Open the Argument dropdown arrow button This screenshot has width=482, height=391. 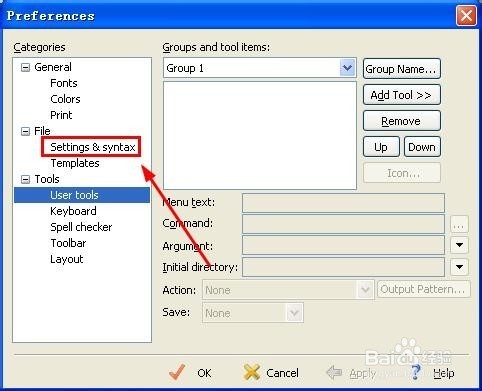pyautogui.click(x=459, y=245)
